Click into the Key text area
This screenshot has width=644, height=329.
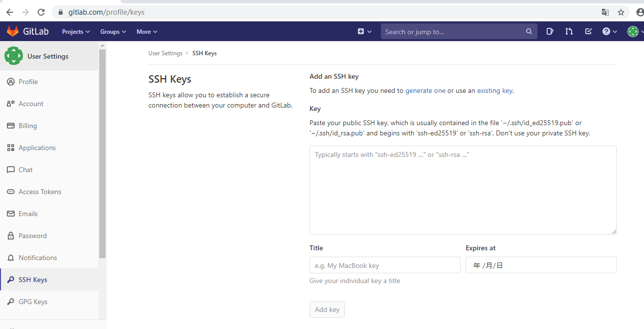463,190
